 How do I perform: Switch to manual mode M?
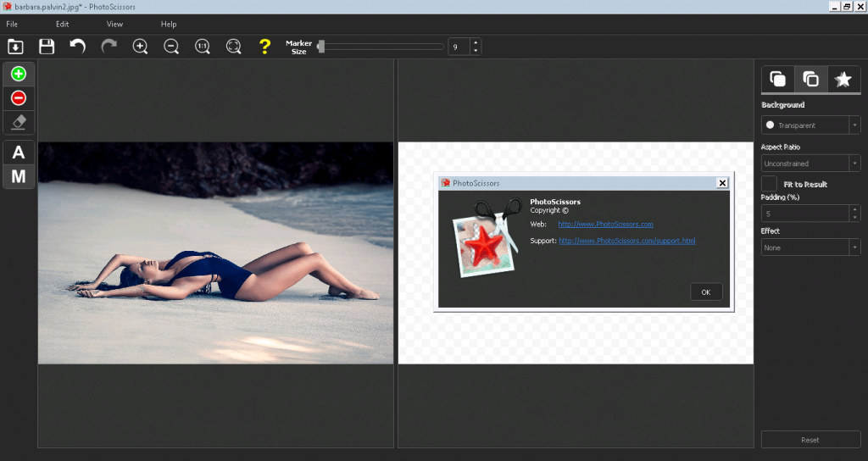pos(19,176)
